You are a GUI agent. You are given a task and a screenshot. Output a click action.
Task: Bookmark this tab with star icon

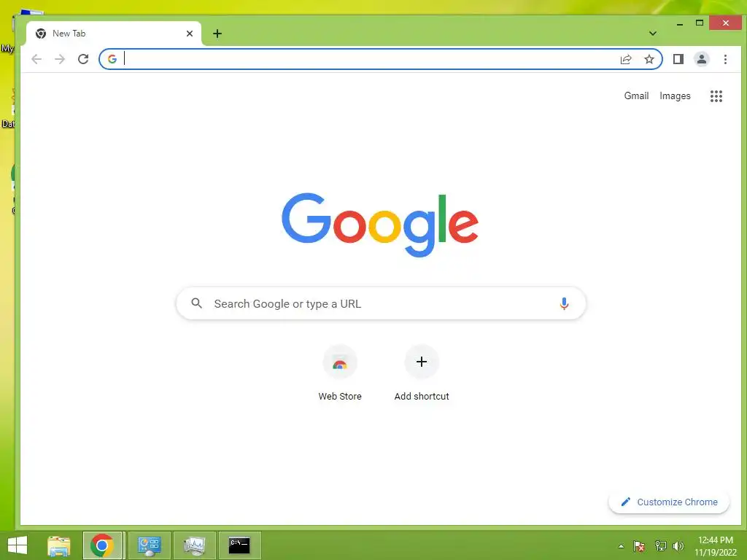click(649, 59)
